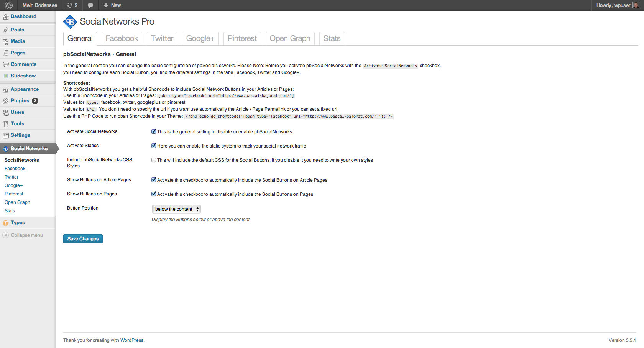Click the Media icon in sidebar
The width and height of the screenshot is (644, 348).
click(6, 41)
